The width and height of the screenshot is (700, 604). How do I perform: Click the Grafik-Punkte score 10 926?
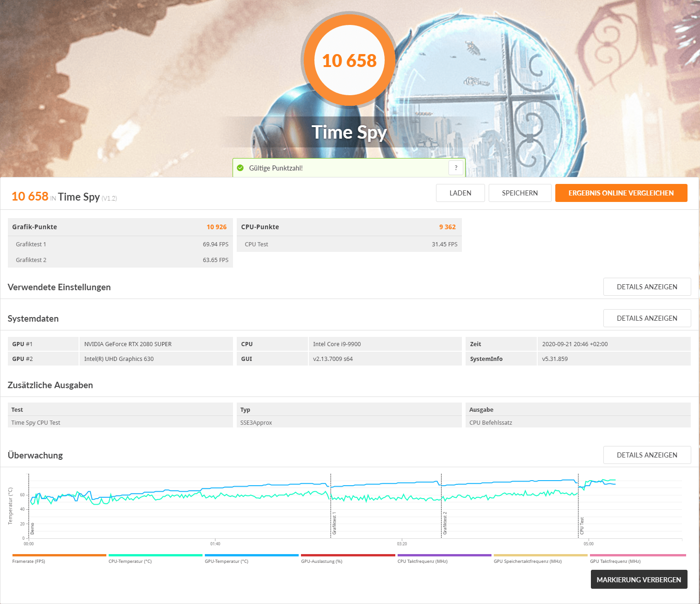pos(216,227)
